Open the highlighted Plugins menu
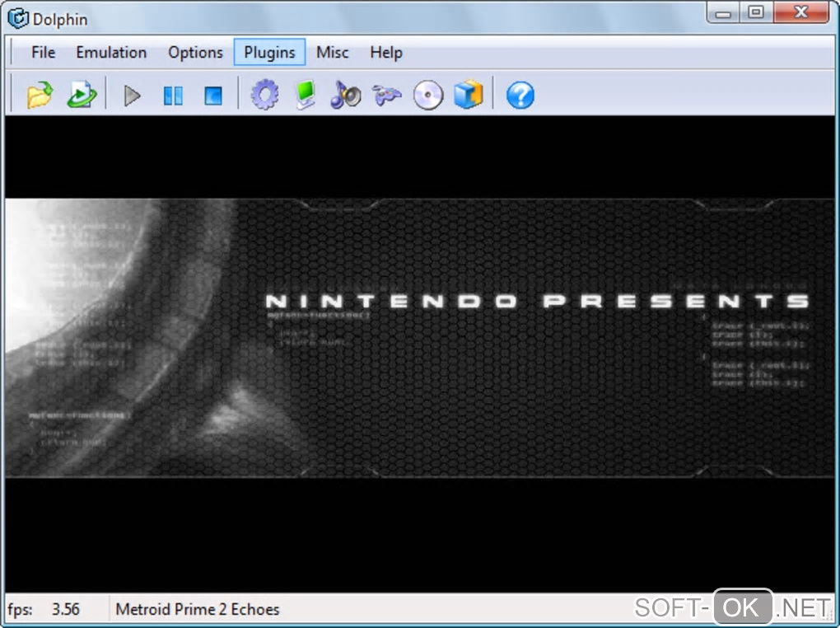This screenshot has height=628, width=840. point(269,53)
